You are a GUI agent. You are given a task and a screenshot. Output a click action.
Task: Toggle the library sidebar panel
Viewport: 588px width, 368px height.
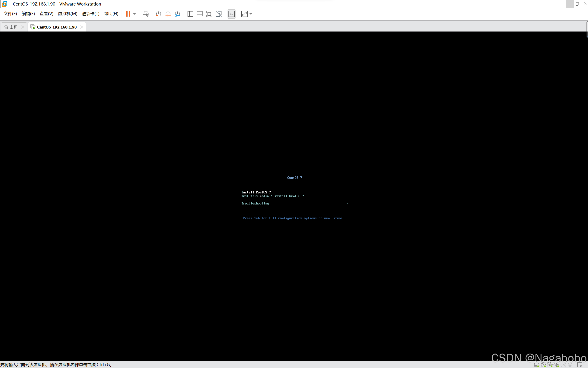pyautogui.click(x=190, y=14)
